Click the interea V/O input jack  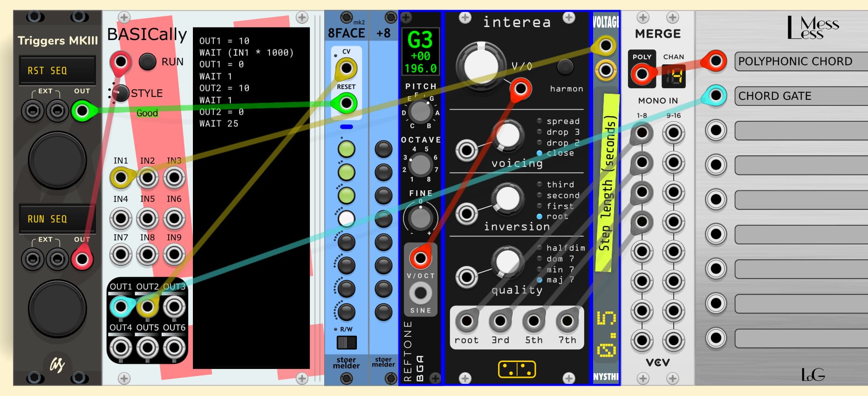click(x=520, y=88)
